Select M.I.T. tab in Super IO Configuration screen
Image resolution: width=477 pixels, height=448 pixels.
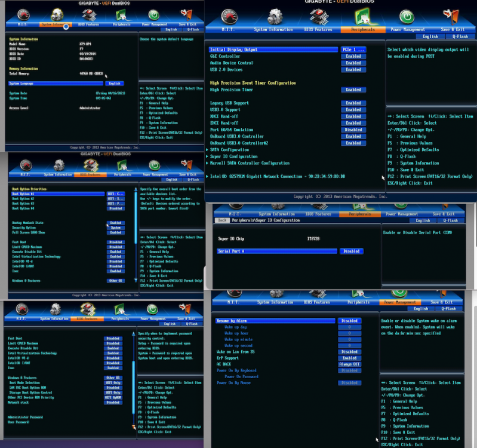click(234, 214)
